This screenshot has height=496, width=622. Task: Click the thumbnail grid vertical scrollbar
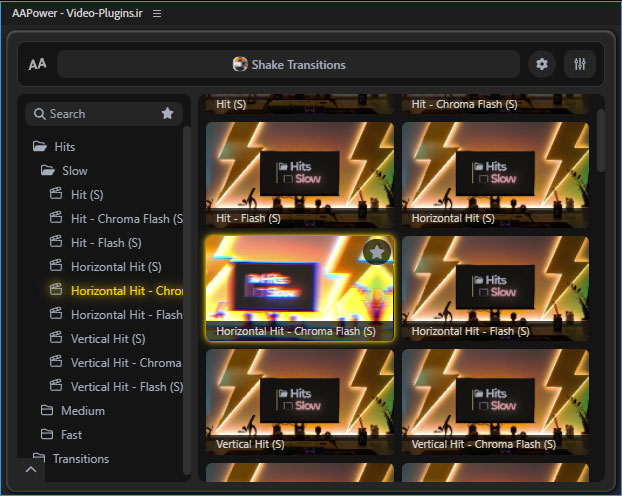coord(601,140)
